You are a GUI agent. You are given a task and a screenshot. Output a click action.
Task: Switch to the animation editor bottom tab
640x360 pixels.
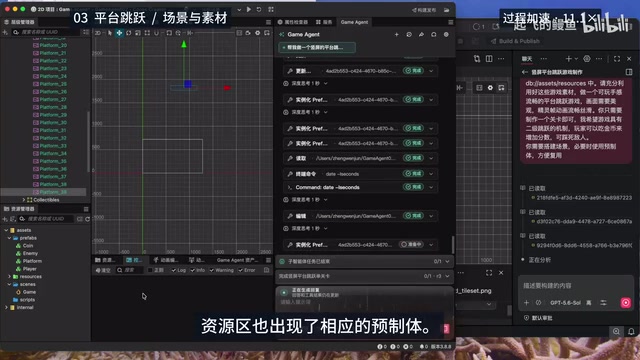166,260
